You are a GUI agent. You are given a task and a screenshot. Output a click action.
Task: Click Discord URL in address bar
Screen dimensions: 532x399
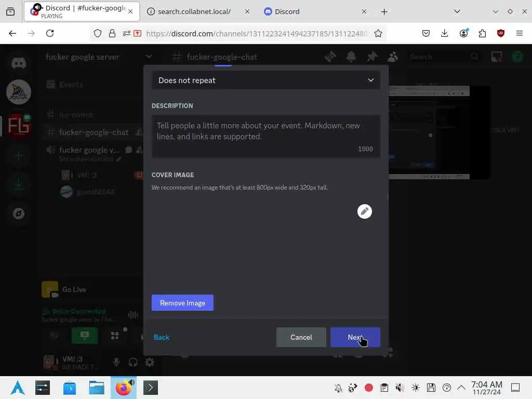(x=257, y=34)
